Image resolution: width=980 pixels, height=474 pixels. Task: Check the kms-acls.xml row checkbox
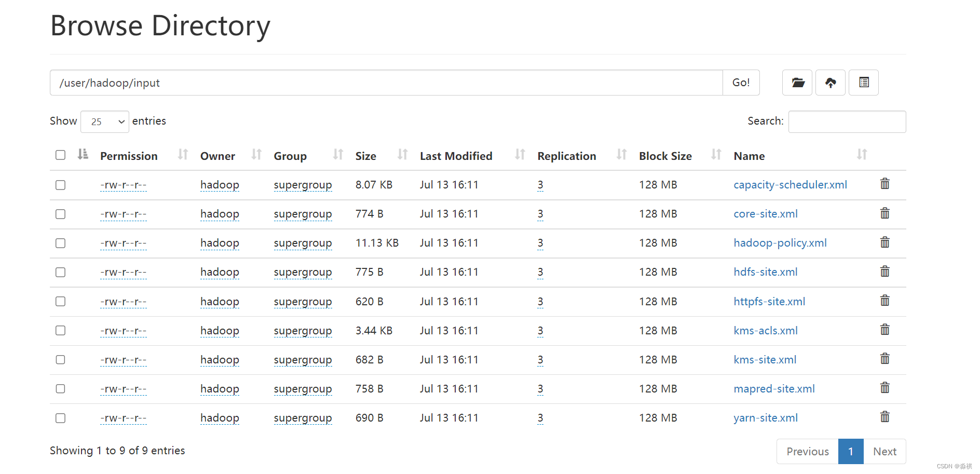[x=61, y=331]
